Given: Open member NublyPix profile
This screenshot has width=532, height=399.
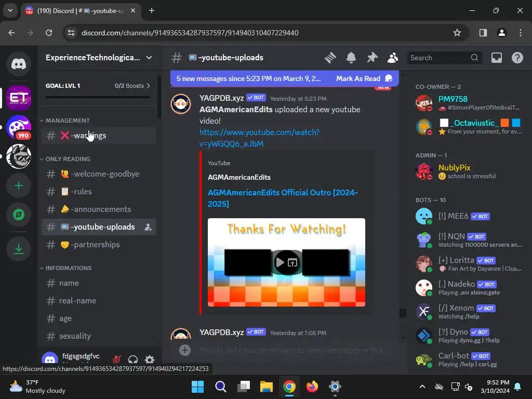Looking at the screenshot, I should pos(470,171).
